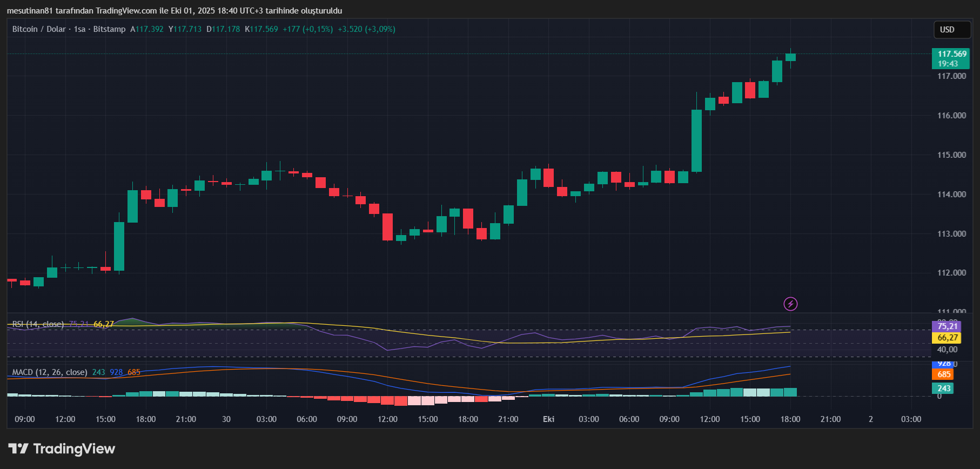
Task: Click the latest green candle near 117.569
Action: (x=790, y=57)
